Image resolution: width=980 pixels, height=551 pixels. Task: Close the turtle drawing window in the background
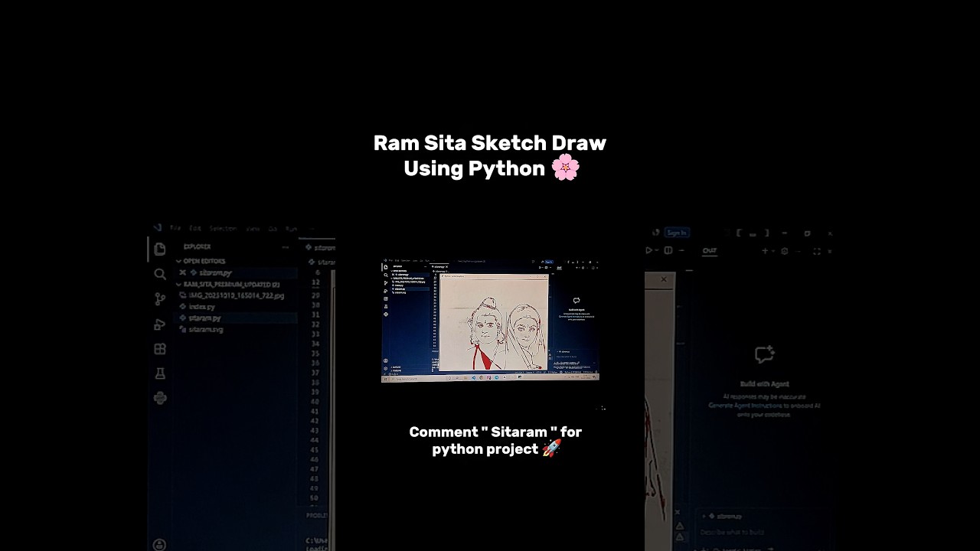(x=663, y=279)
